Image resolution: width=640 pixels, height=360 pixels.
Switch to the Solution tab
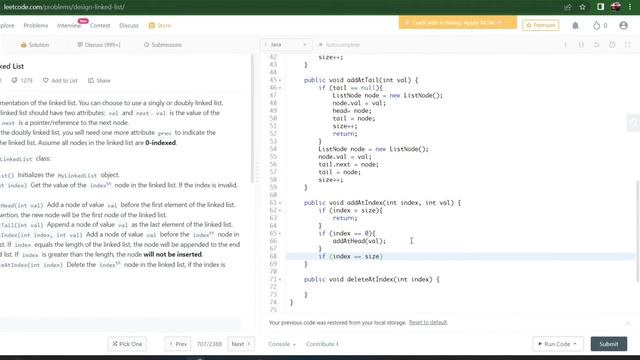coord(35,44)
